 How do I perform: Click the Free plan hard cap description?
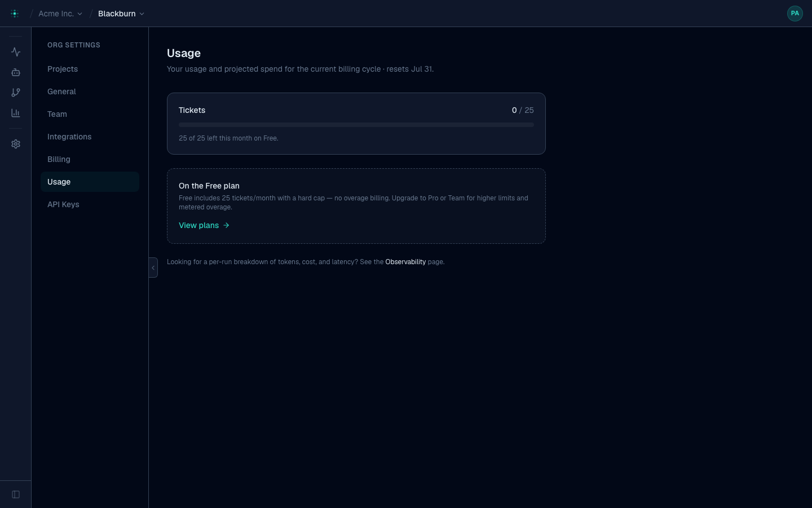354,203
